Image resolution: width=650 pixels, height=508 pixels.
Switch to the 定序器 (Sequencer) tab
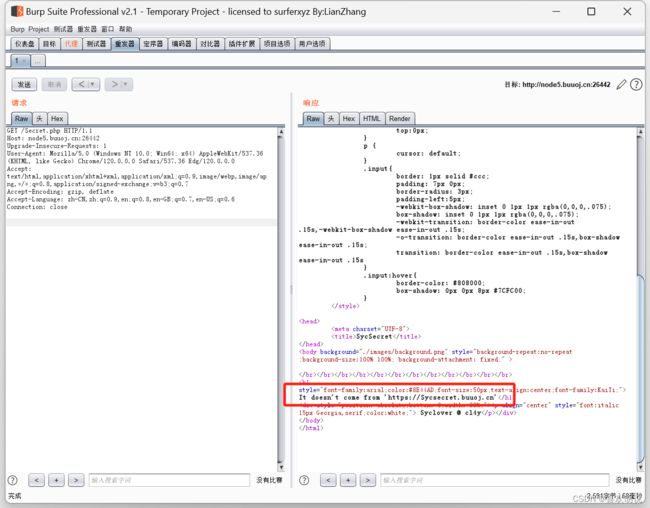click(153, 44)
